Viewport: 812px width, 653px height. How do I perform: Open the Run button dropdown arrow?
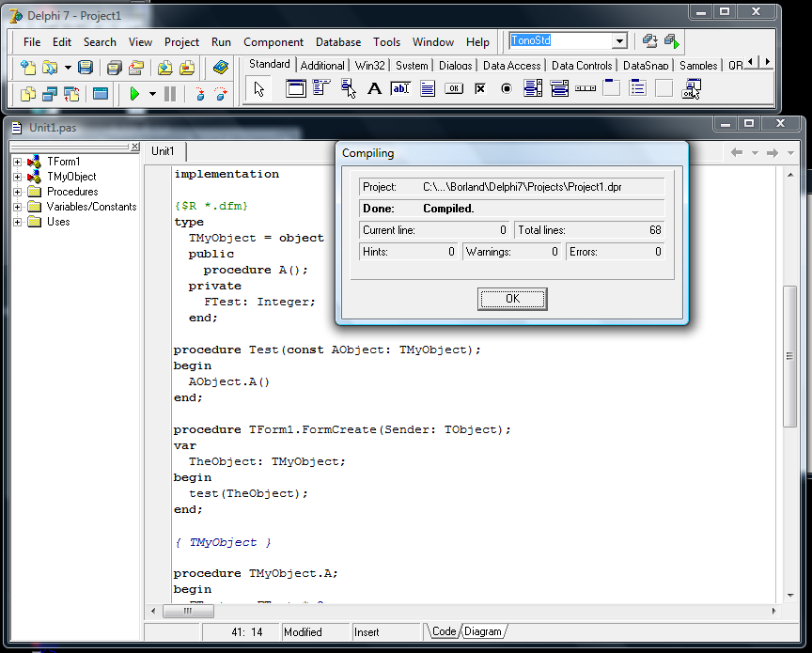click(152, 94)
